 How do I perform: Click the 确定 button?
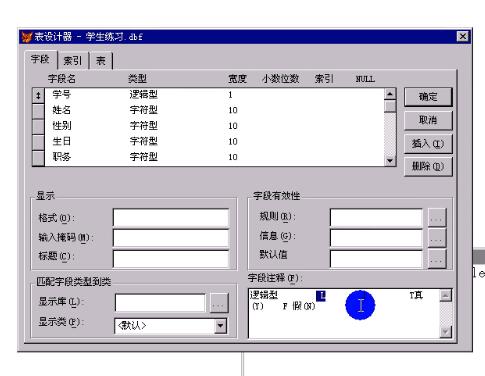point(428,97)
